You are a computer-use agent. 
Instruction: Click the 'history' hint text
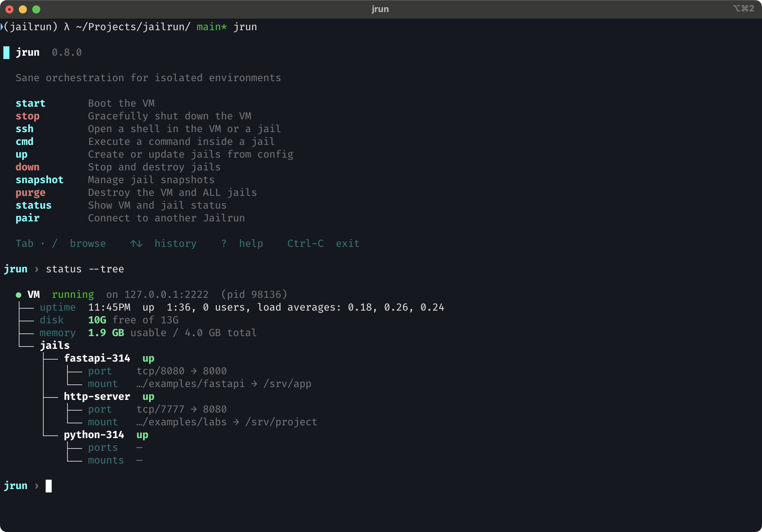tap(176, 244)
